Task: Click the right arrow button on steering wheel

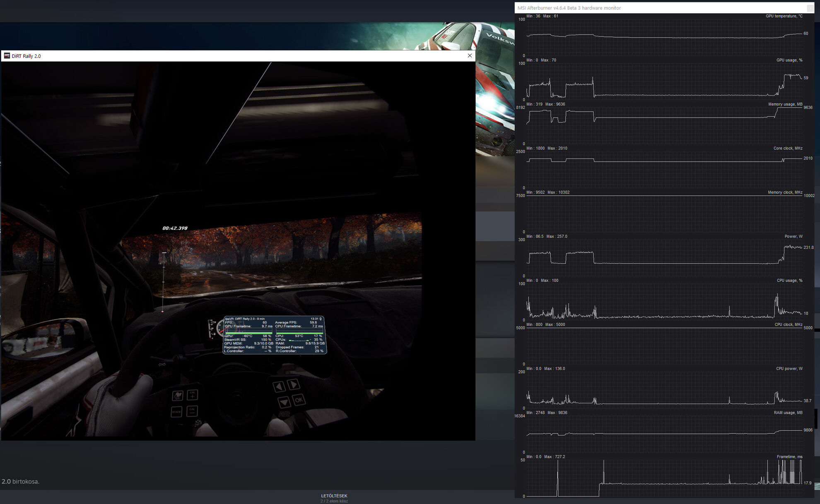Action: 294,384
